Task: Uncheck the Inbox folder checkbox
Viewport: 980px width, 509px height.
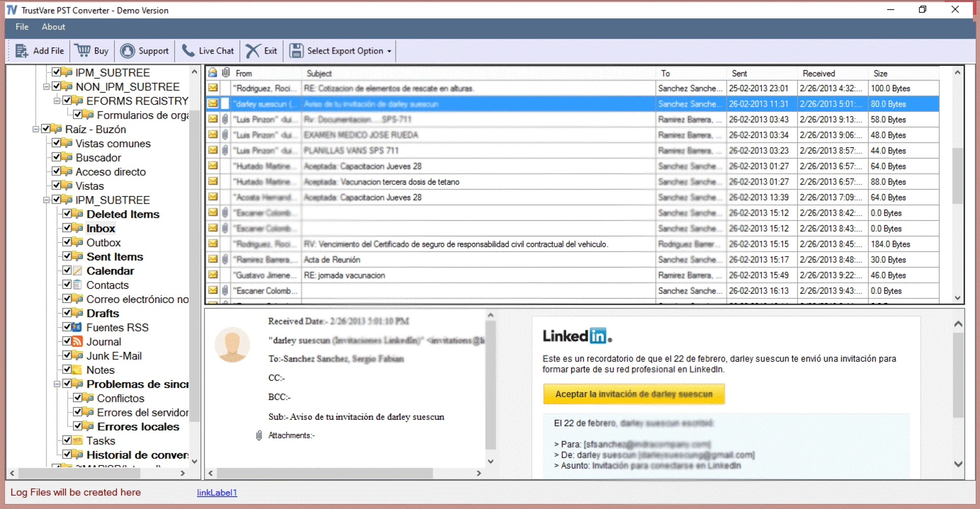Action: click(x=68, y=228)
